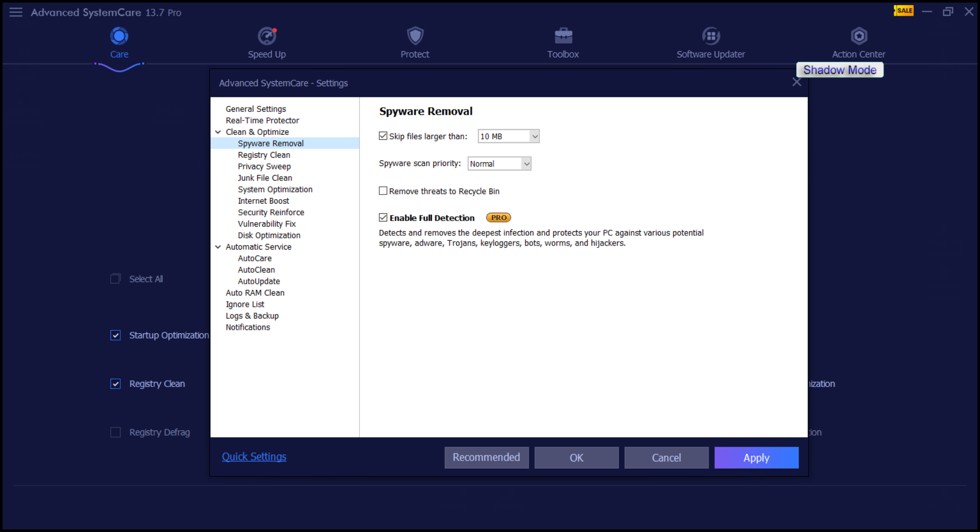Switch to the Toolbox tab label

coord(563,54)
